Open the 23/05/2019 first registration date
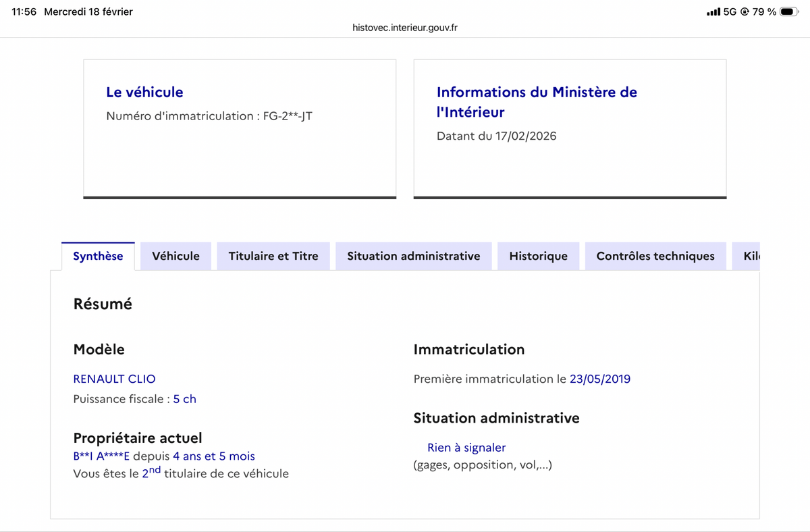810x532 pixels. pyautogui.click(x=600, y=379)
